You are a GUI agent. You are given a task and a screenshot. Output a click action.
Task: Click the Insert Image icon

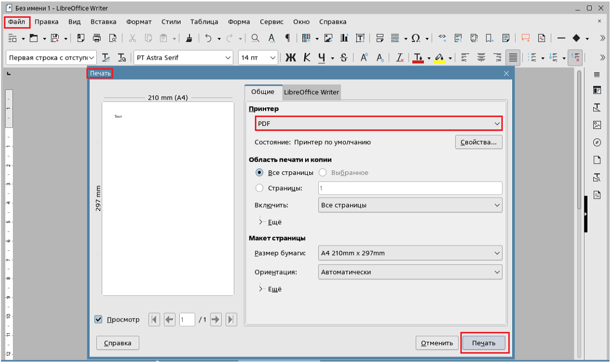[328, 38]
